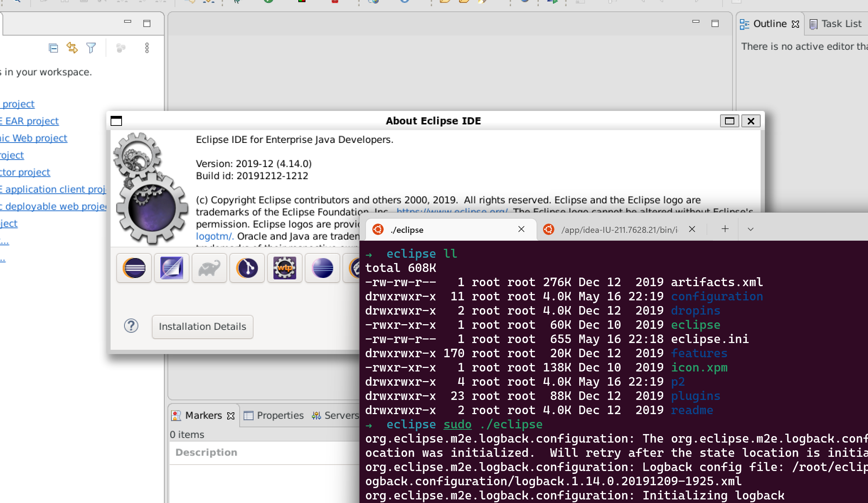Click the Ubuntu icon on ./eclipse terminal tab

(x=378, y=229)
